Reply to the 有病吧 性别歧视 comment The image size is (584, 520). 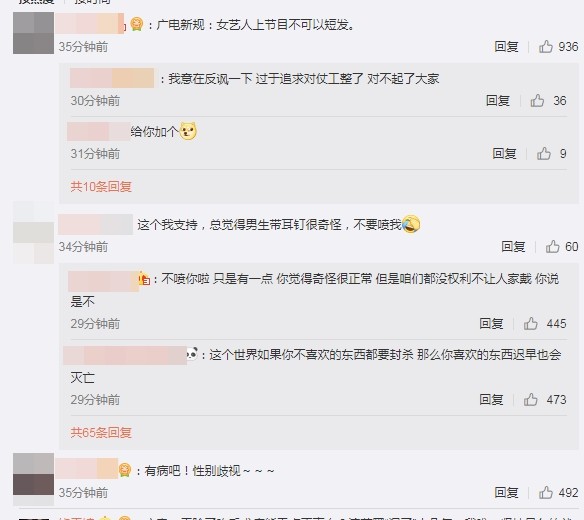pos(507,492)
